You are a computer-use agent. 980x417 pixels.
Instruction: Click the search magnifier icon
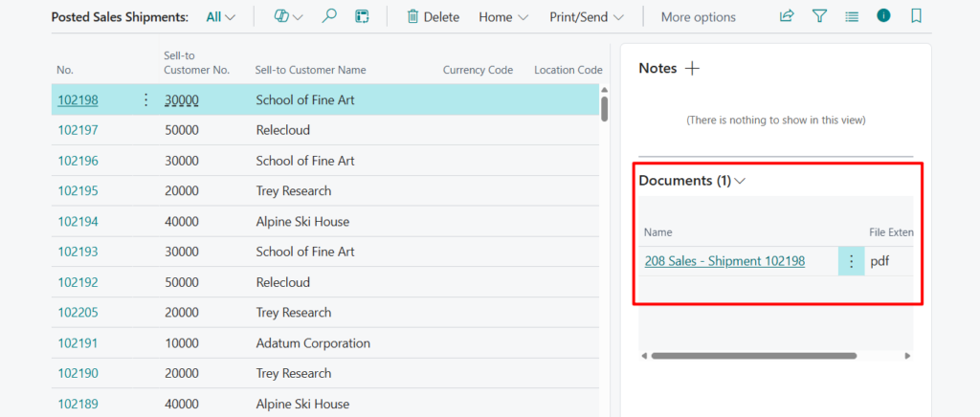(329, 16)
